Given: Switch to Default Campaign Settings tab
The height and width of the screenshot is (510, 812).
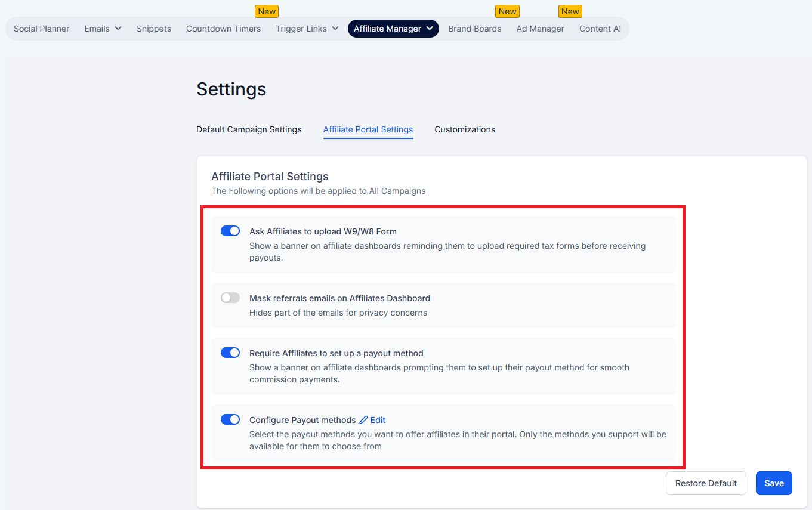Looking at the screenshot, I should [249, 129].
